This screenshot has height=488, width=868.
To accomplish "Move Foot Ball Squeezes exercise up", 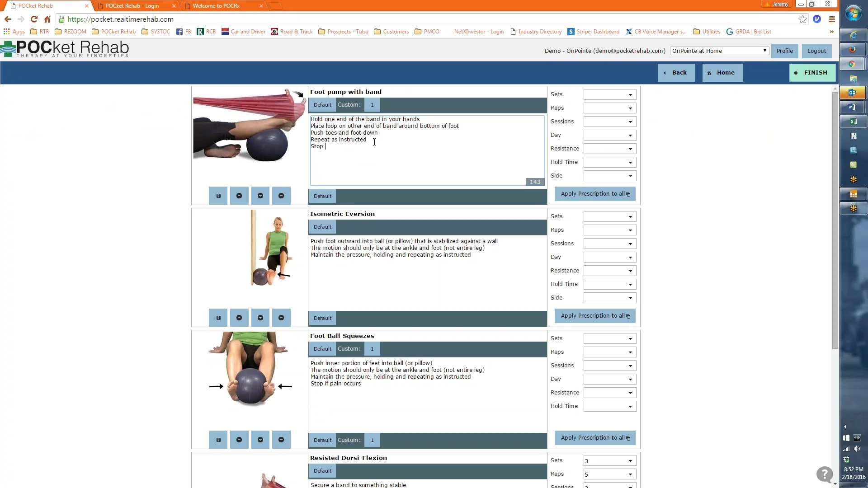I will point(239,440).
